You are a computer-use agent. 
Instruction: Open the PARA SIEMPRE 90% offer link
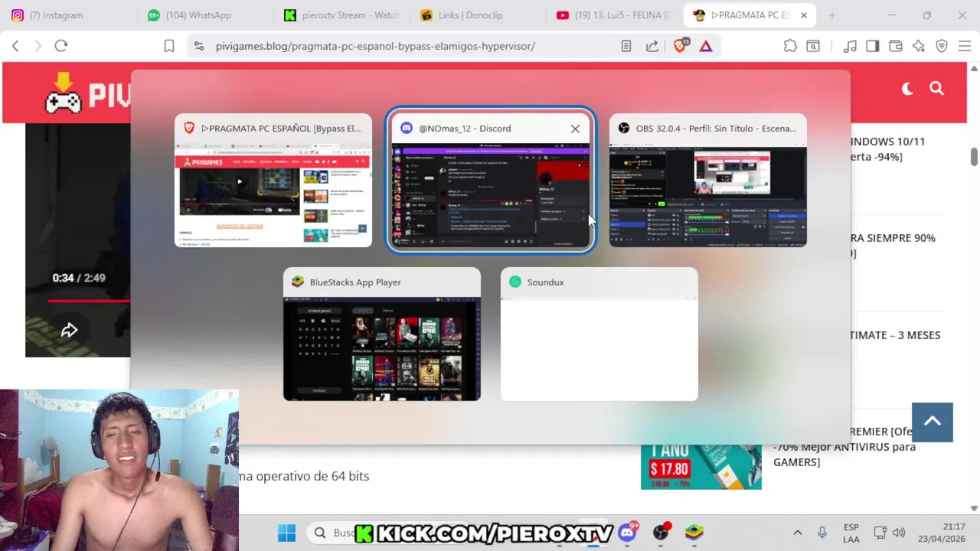[x=893, y=245]
